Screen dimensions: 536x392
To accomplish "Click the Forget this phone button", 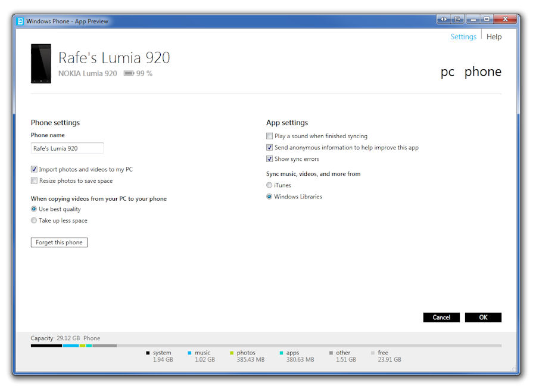I will (x=59, y=242).
